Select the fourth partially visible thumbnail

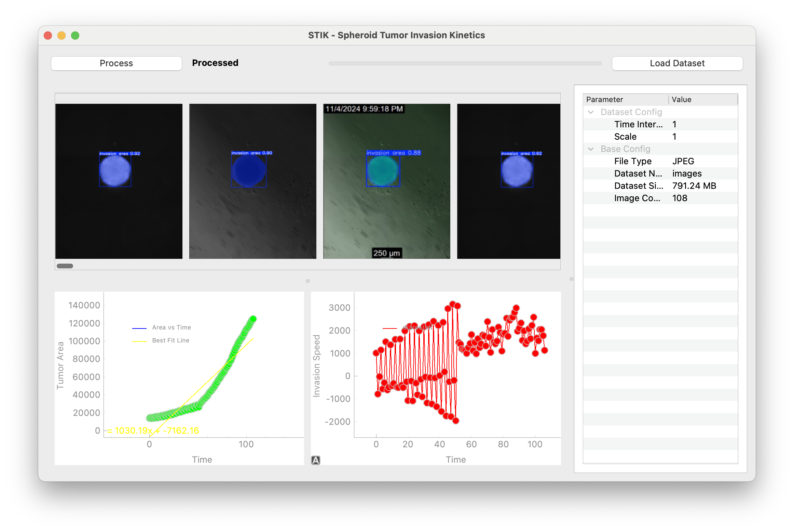(508, 181)
